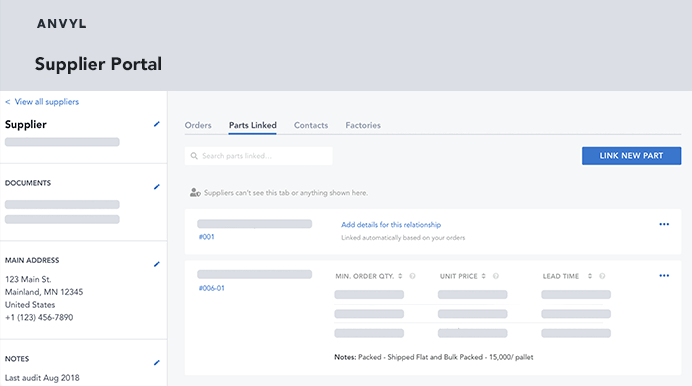Open three-dot menu for part #006-01

point(664,276)
